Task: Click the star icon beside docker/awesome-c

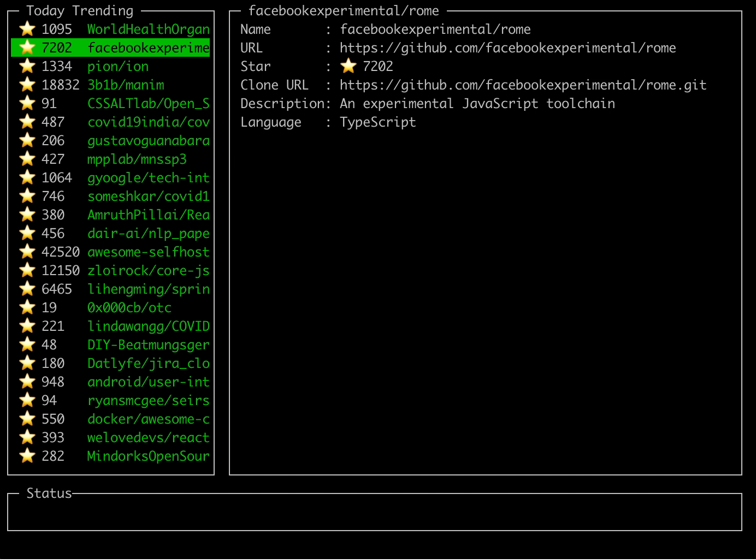Action: pyautogui.click(x=27, y=419)
